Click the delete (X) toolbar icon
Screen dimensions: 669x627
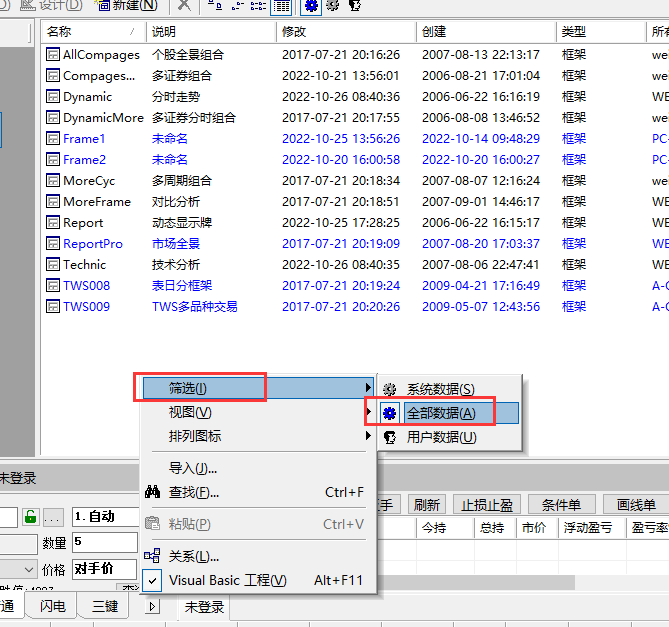184,6
